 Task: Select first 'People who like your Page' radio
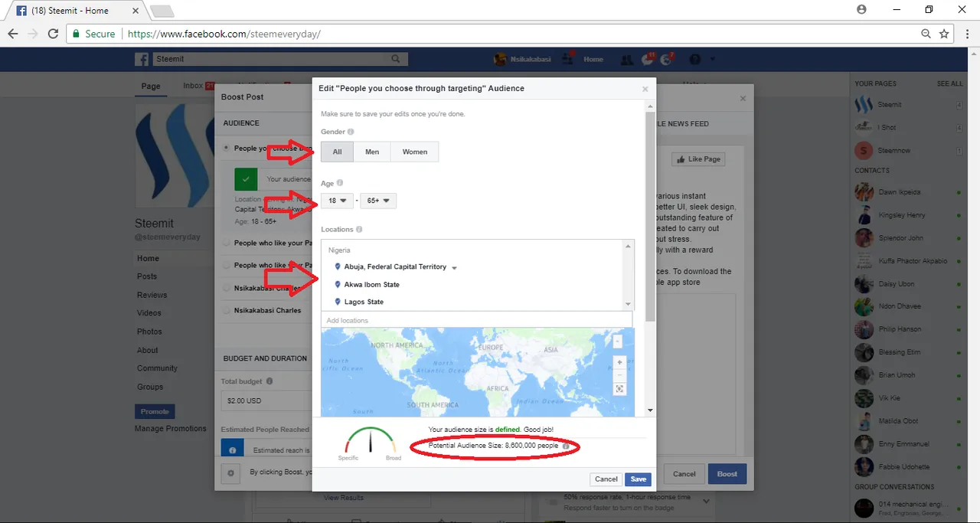226,243
